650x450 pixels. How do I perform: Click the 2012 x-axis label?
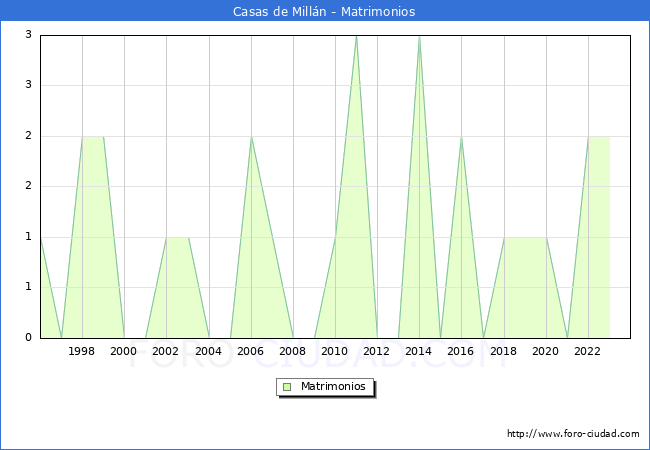click(376, 351)
